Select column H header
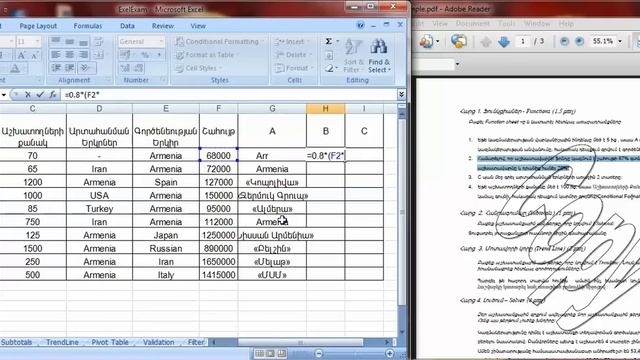 coord(325,109)
